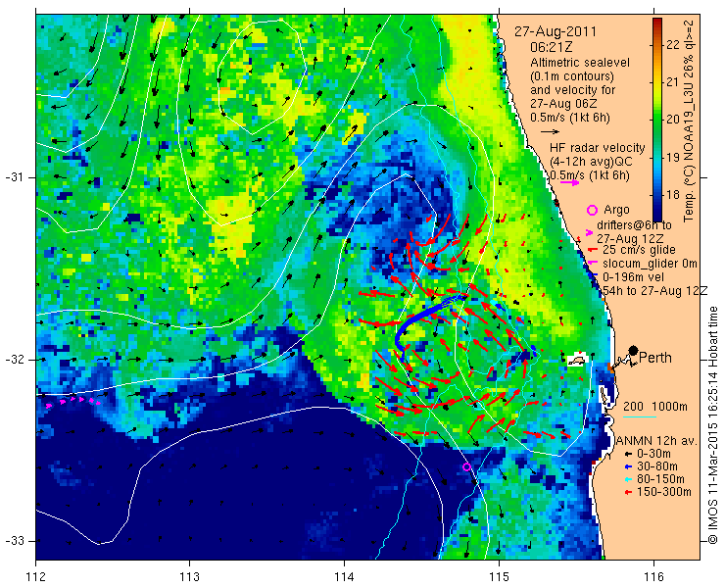
Task: Click the 'Perth' city label
Action: click(x=655, y=358)
